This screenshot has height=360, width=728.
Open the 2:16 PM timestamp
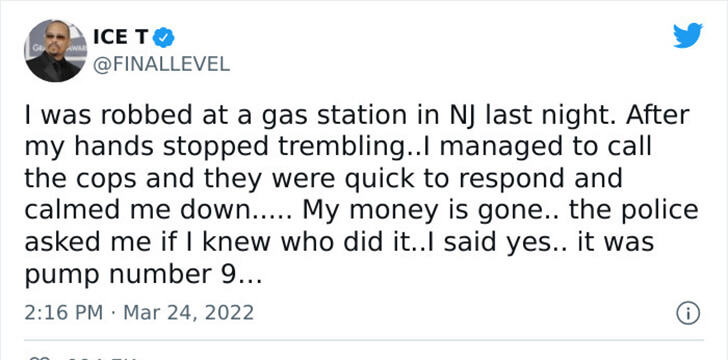(64, 313)
